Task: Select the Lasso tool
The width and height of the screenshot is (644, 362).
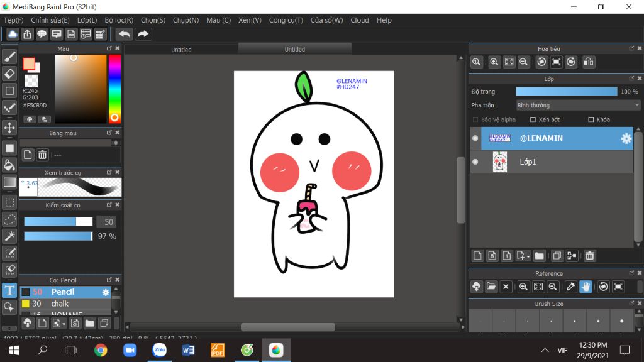Action: (9, 219)
